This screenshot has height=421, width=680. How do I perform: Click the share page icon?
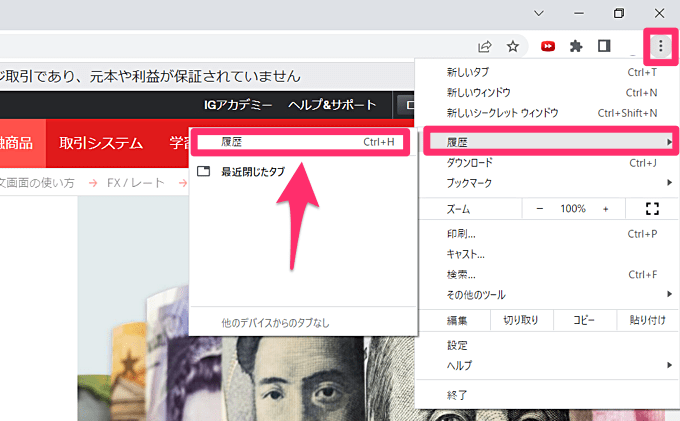tap(485, 46)
